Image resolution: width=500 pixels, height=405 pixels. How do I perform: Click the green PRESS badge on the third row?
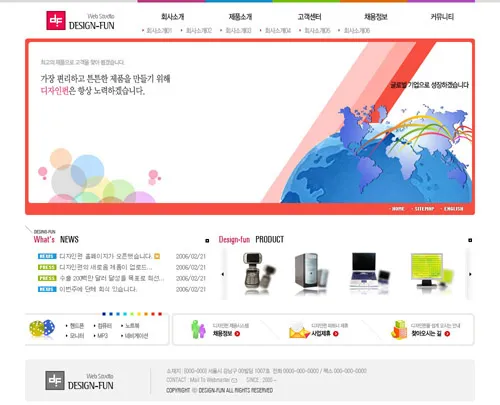coord(47,278)
